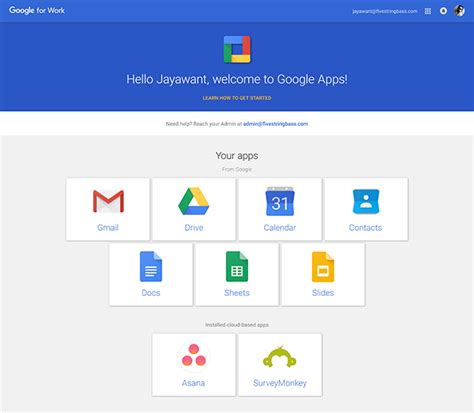This screenshot has width=474, height=413.
Task: Open the notifications icon in header
Action: 443,11
